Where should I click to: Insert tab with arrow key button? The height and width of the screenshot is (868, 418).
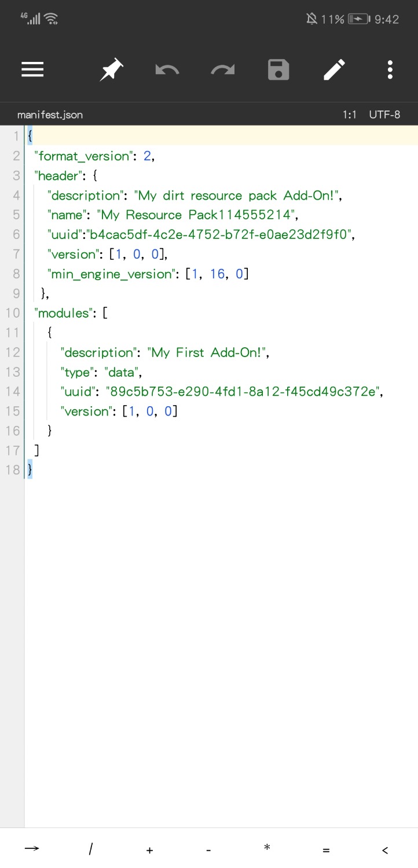(x=32, y=848)
